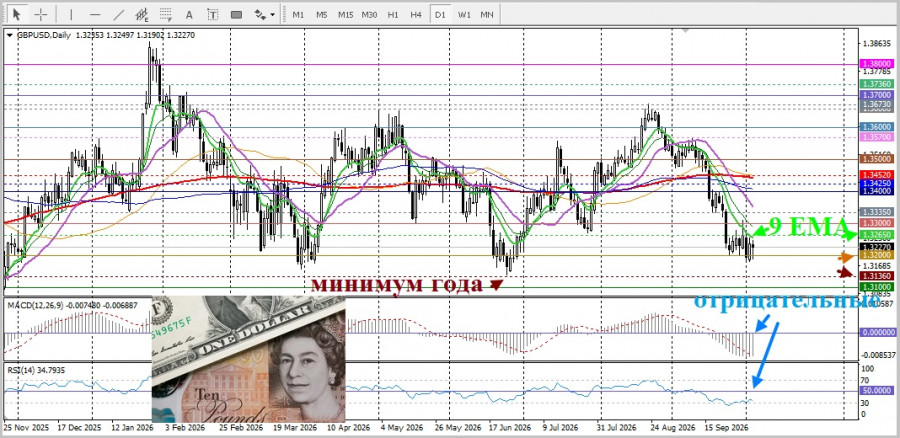Image resolution: width=900 pixels, height=438 pixels.
Task: Switch chart to H4 timeframe
Action: click(416, 14)
